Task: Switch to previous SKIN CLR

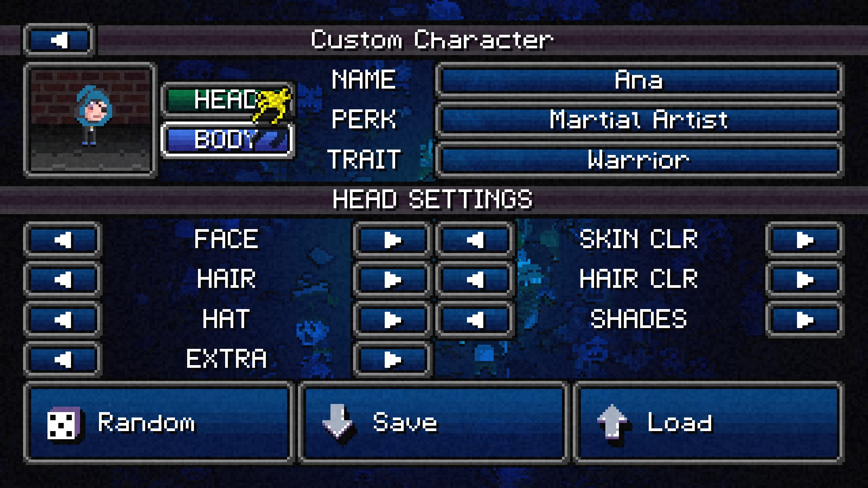Action: click(x=475, y=240)
